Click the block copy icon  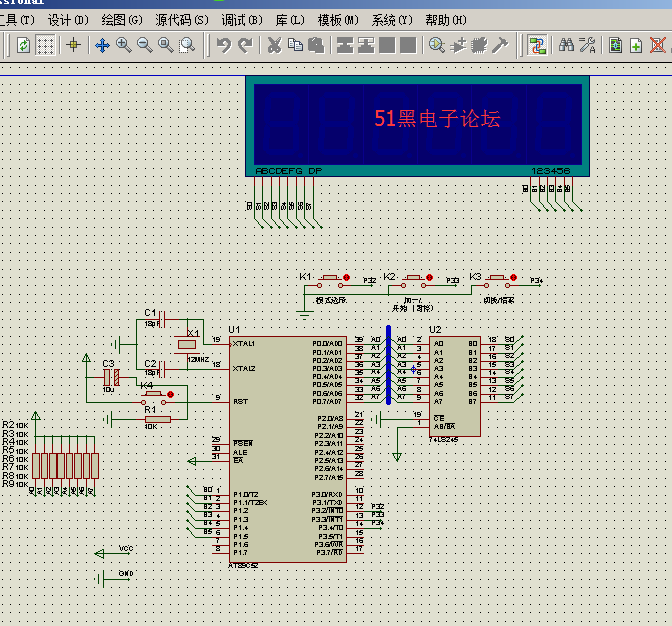pyautogui.click(x=345, y=45)
